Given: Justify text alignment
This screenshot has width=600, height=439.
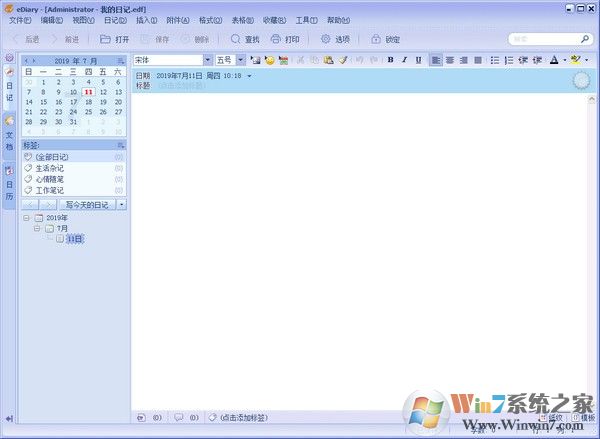Looking at the screenshot, I should 478,60.
